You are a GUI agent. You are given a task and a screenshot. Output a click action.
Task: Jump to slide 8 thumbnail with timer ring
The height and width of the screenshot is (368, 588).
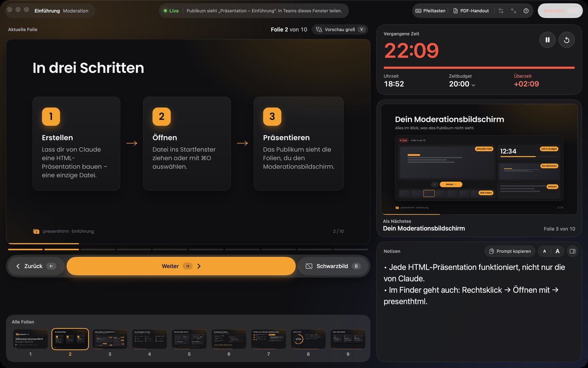(x=308, y=339)
